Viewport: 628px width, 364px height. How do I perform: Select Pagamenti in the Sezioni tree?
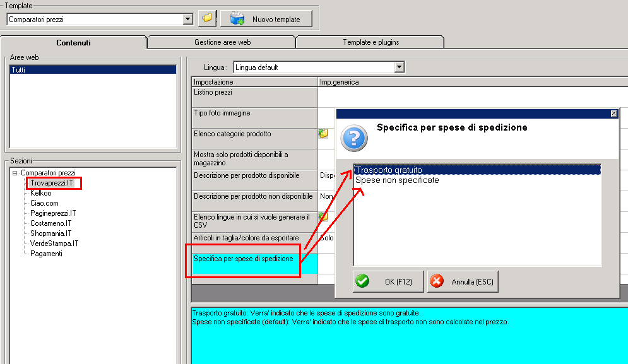click(x=47, y=254)
